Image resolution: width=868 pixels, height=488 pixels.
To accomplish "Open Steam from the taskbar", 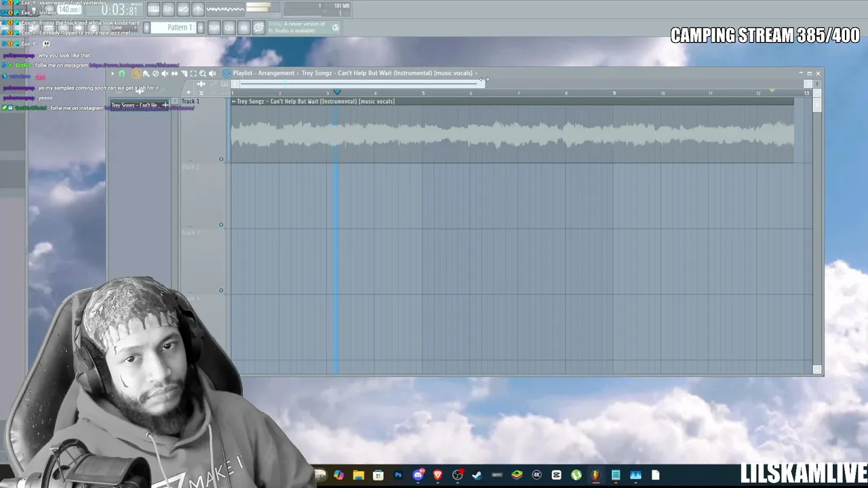I will (477, 475).
